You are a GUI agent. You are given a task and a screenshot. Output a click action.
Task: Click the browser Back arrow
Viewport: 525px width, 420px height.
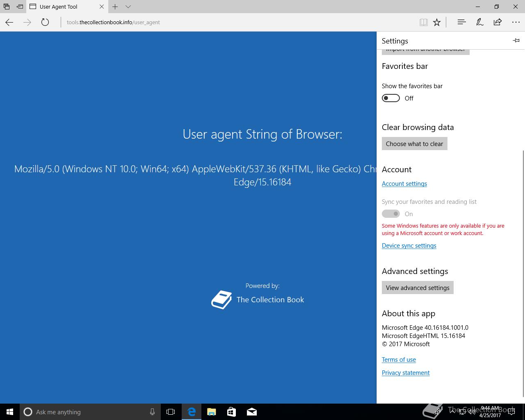coord(9,23)
